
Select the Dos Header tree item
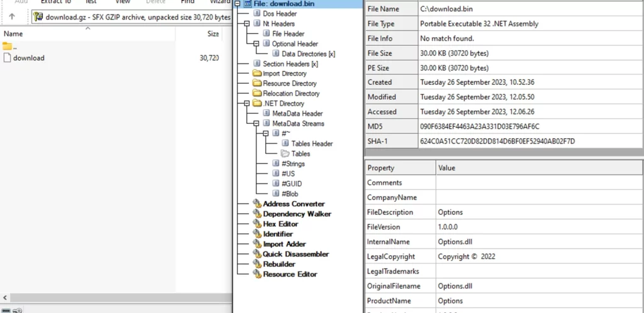(x=279, y=13)
